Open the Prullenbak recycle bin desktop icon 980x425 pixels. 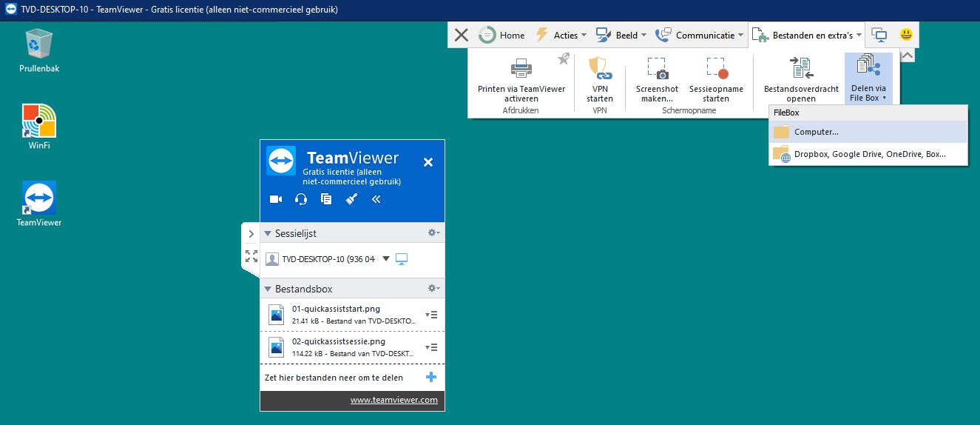(x=39, y=50)
